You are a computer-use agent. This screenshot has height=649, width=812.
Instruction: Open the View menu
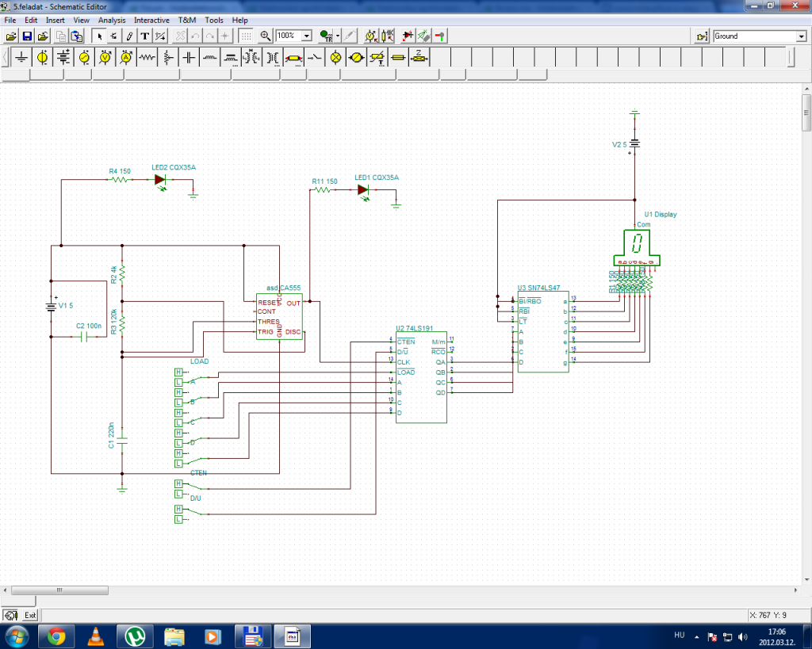coord(82,20)
